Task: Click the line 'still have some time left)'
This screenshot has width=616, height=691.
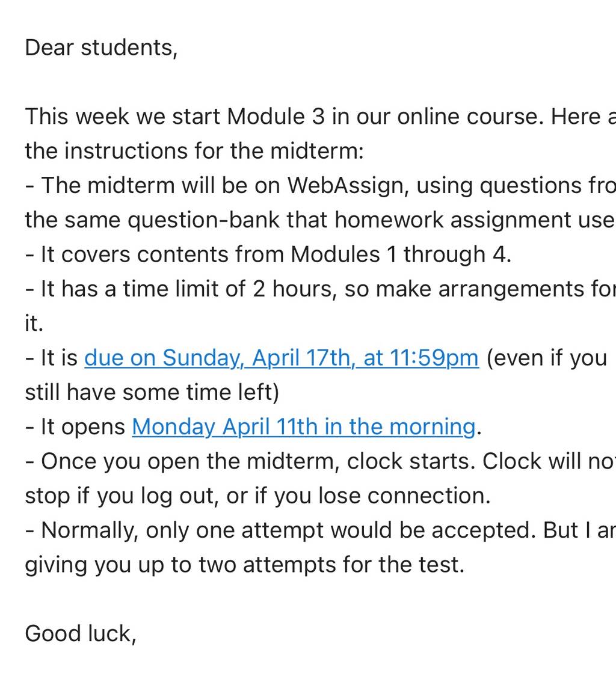Action: (x=152, y=392)
